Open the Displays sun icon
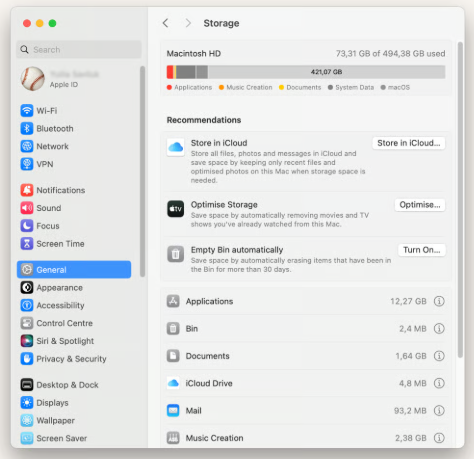Screen dimensions: 474x459 tap(27, 403)
